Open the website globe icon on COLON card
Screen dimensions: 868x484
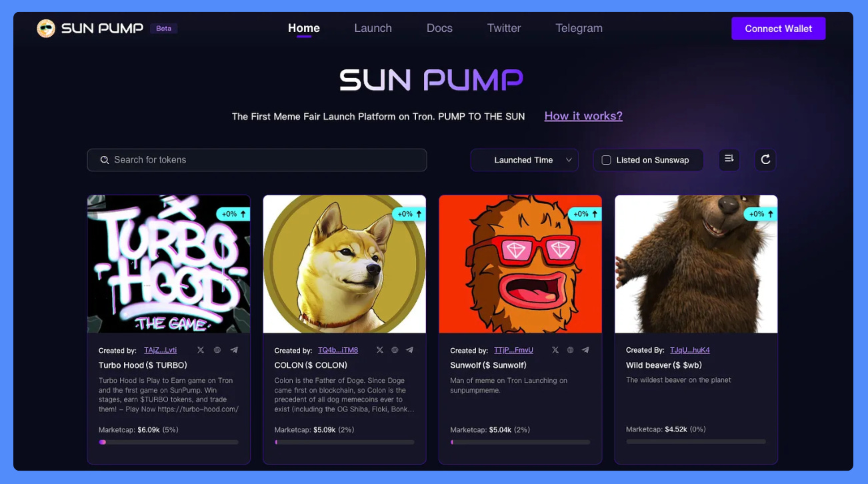click(x=395, y=350)
